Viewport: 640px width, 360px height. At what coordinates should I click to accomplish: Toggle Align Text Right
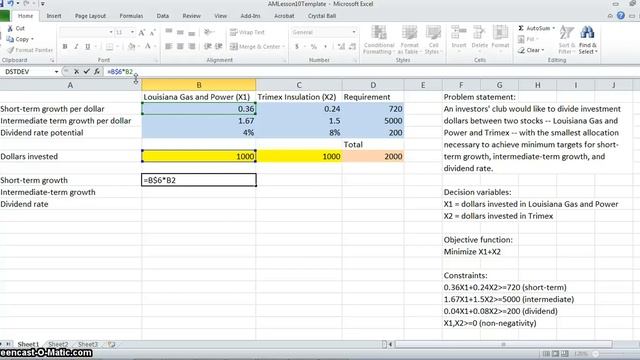191,47
